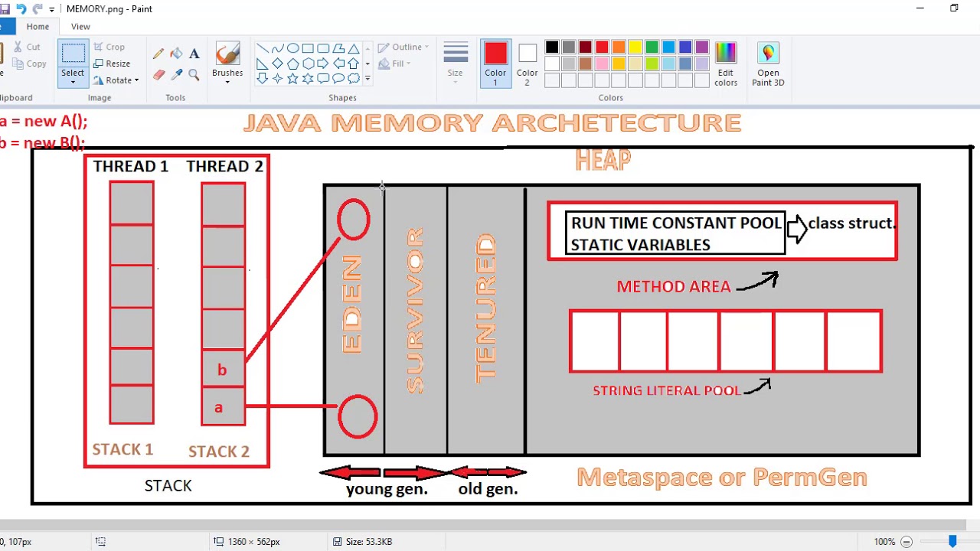Show the previous row of the Shapes gallery
Screen dimensions: 980x551
(367, 48)
